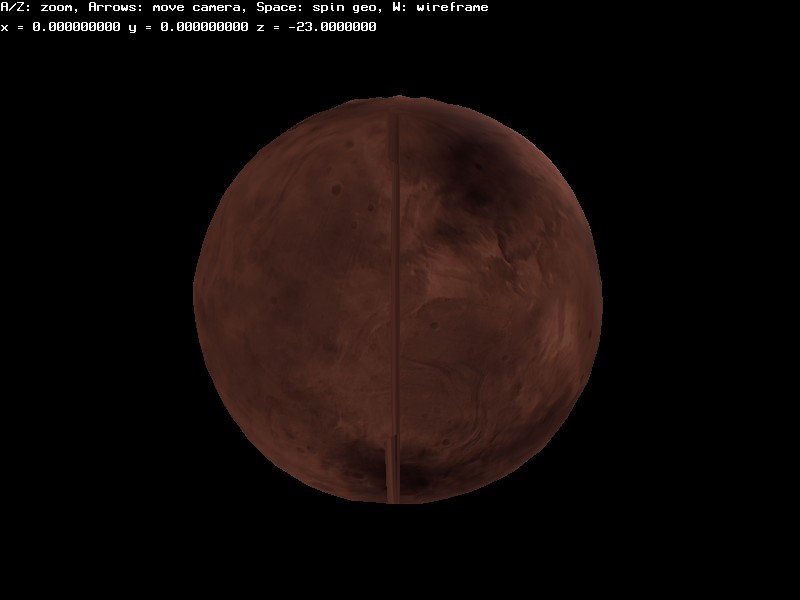Click the x coordinate readout

coord(60,27)
